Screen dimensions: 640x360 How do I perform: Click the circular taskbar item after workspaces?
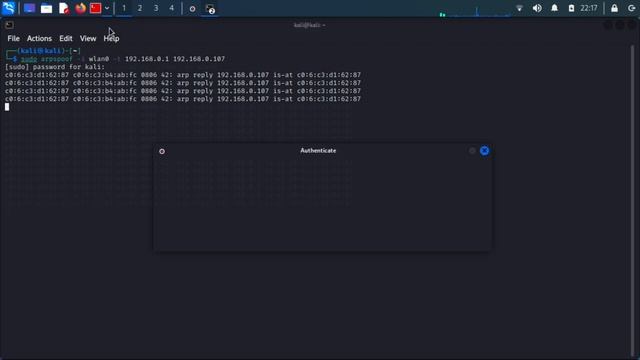tap(192, 9)
